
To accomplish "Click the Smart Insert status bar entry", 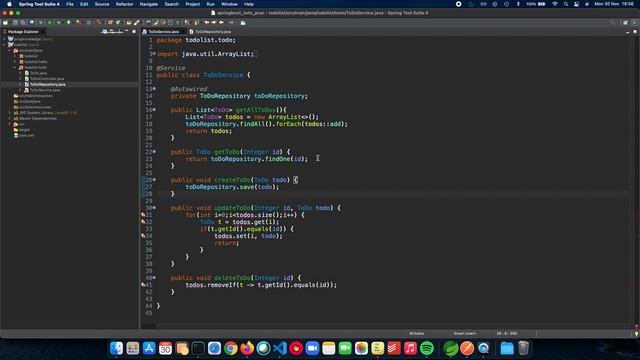I will point(464,333).
